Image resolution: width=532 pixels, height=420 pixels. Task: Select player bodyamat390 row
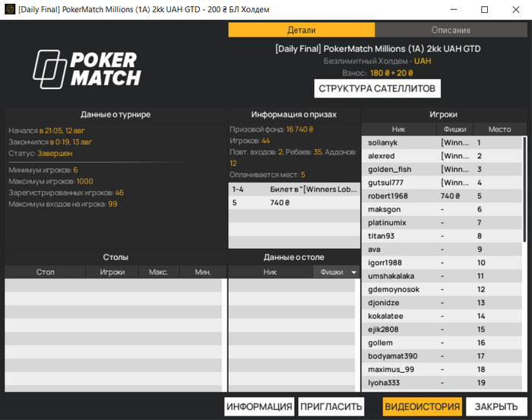(x=442, y=356)
